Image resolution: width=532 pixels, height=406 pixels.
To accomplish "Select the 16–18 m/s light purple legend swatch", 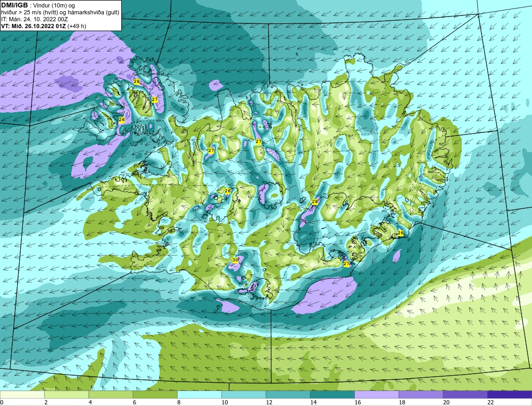I will pyautogui.click(x=377, y=394).
